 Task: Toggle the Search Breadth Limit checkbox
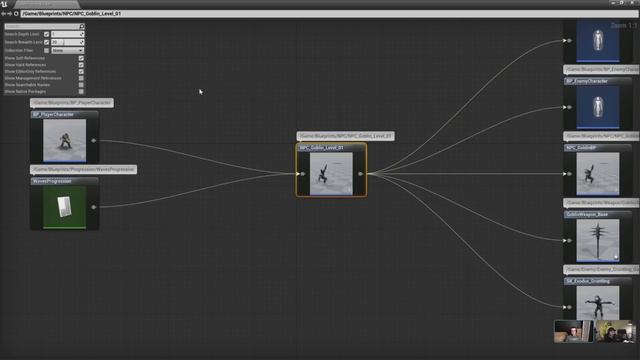tap(47, 42)
